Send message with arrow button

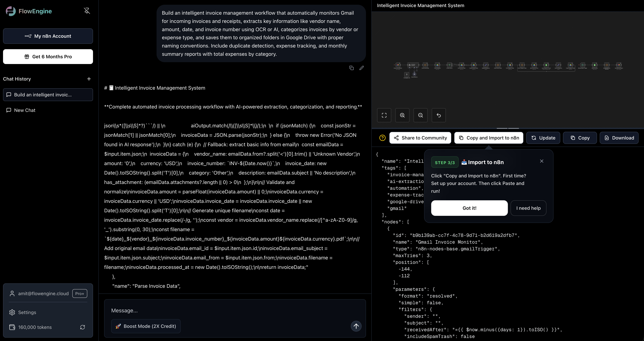[356, 326]
